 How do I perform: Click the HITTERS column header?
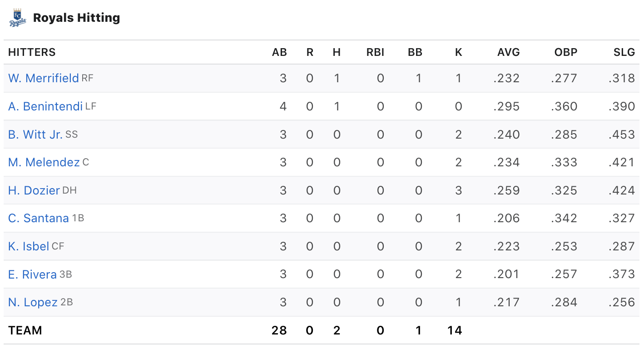pos(32,52)
